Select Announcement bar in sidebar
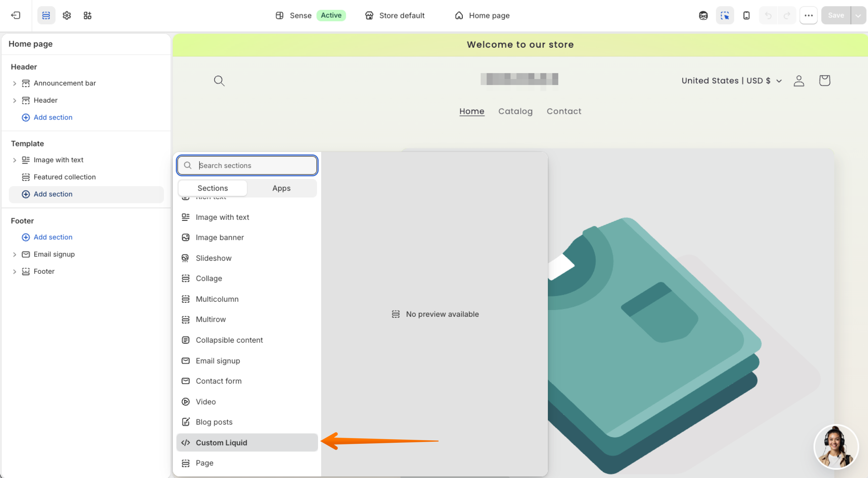Image resolution: width=868 pixels, height=478 pixels. click(64, 83)
